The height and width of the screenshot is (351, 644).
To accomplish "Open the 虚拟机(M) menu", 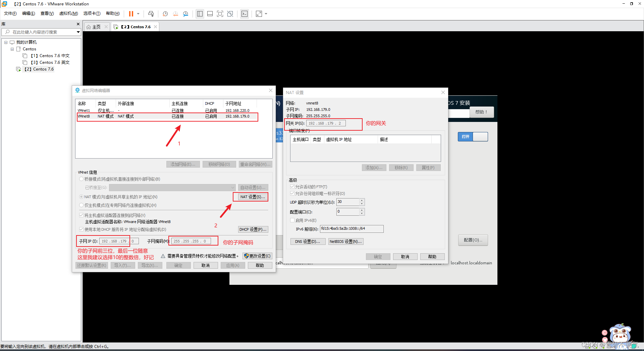I will click(68, 13).
